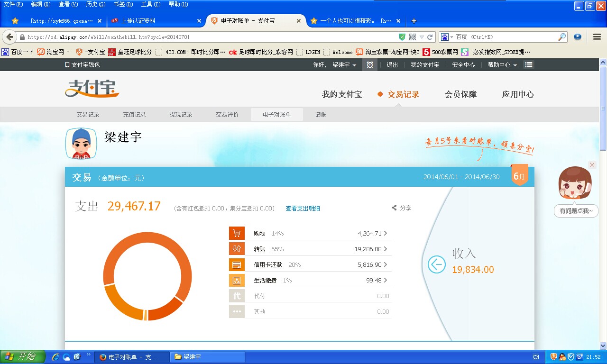Click the transfer icon for 转账
The width and height of the screenshot is (607, 364).
[237, 249]
